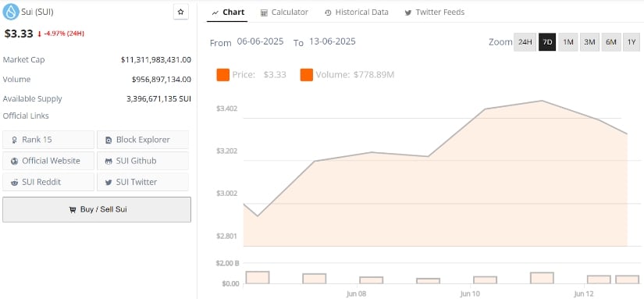Select the $956,897,134.00 volume value
This screenshot has width=644, height=299.
[x=162, y=80]
